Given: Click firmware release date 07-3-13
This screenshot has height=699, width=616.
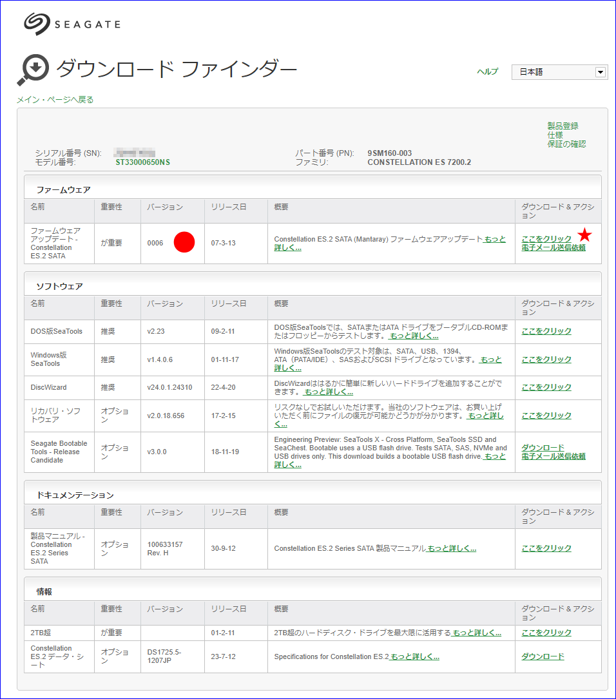Looking at the screenshot, I should tap(224, 243).
